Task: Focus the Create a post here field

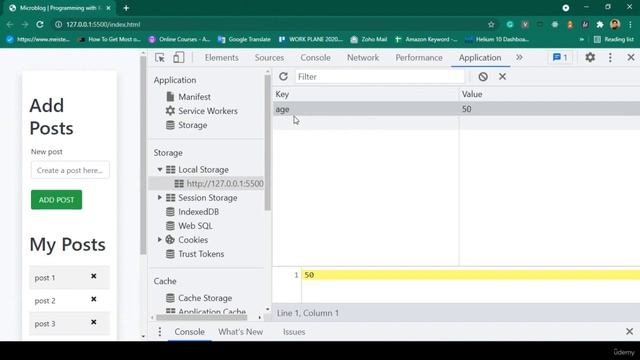Action: tap(70, 170)
